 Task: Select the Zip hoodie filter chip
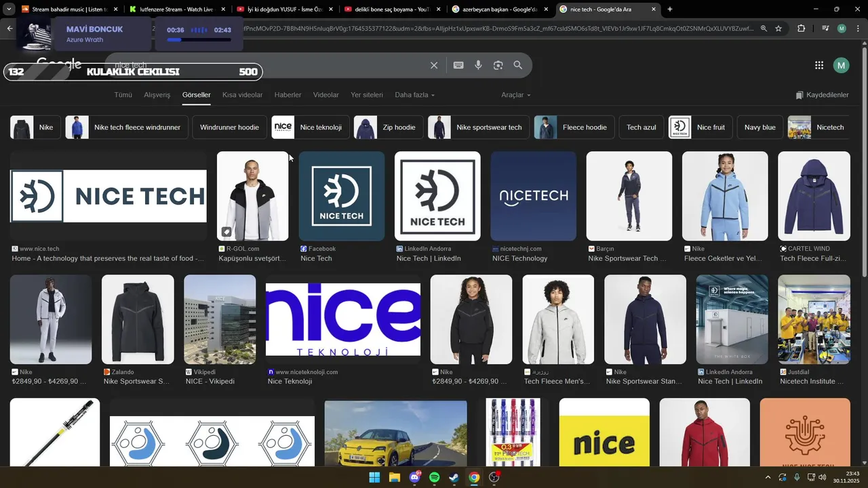click(389, 127)
